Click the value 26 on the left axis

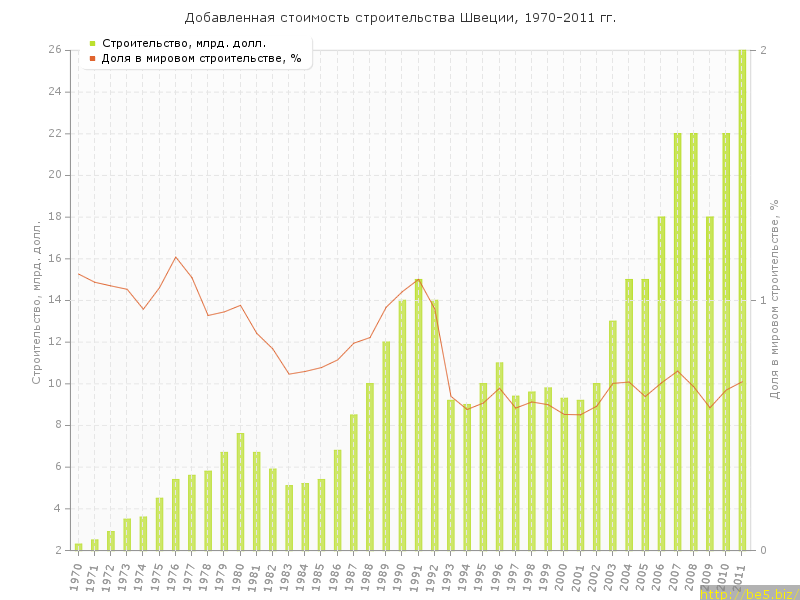[55, 50]
